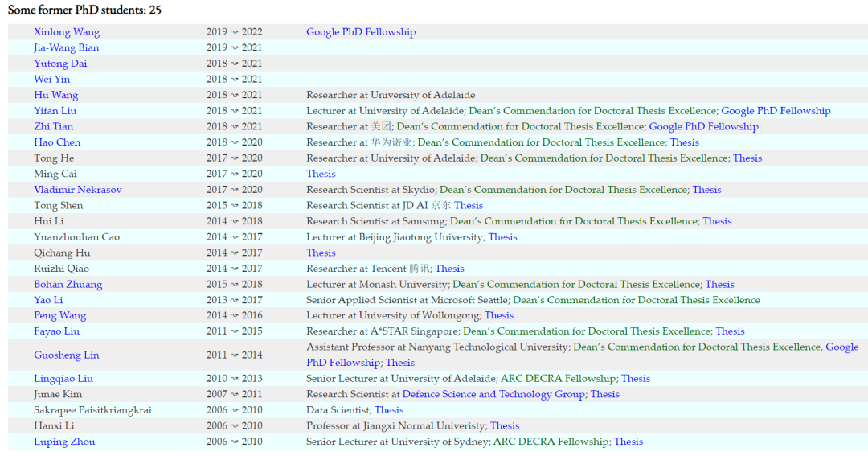868x456 pixels.
Task: Open Thesis link in Peng Wang row
Action: [x=499, y=316]
